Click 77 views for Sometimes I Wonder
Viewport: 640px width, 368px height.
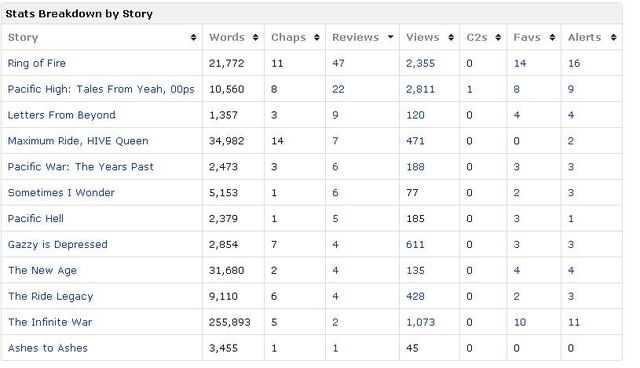pyautogui.click(x=412, y=193)
